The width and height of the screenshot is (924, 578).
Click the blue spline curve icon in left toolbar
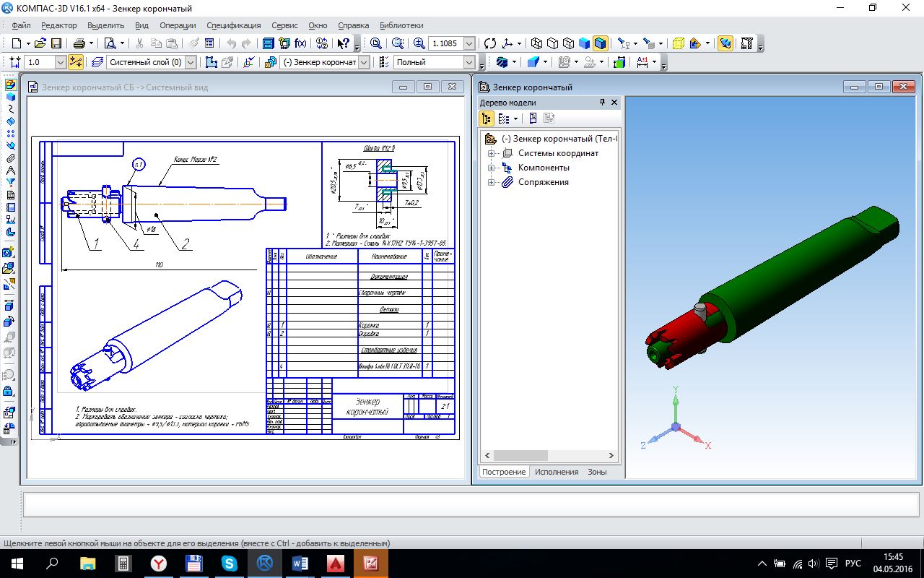point(10,109)
